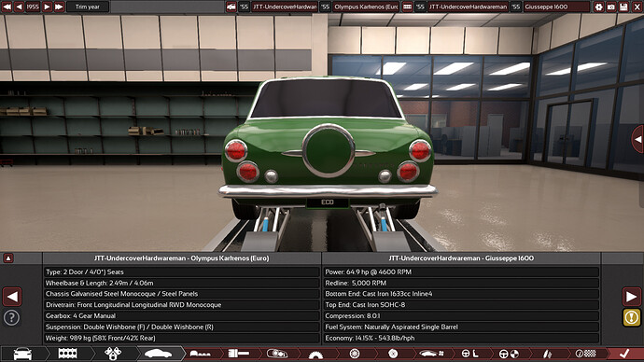This screenshot has width=644, height=362.
Task: Expand the side panel on the right edge
Action: click(637, 140)
